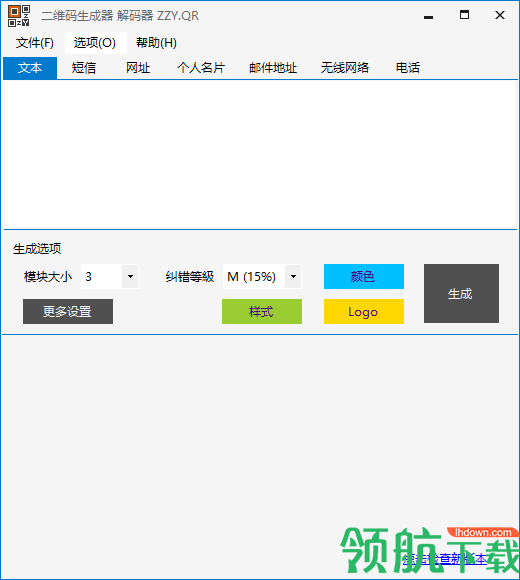Expand the 模块大小 dropdown arrow
Image resolution: width=520 pixels, height=580 pixels.
click(130, 276)
